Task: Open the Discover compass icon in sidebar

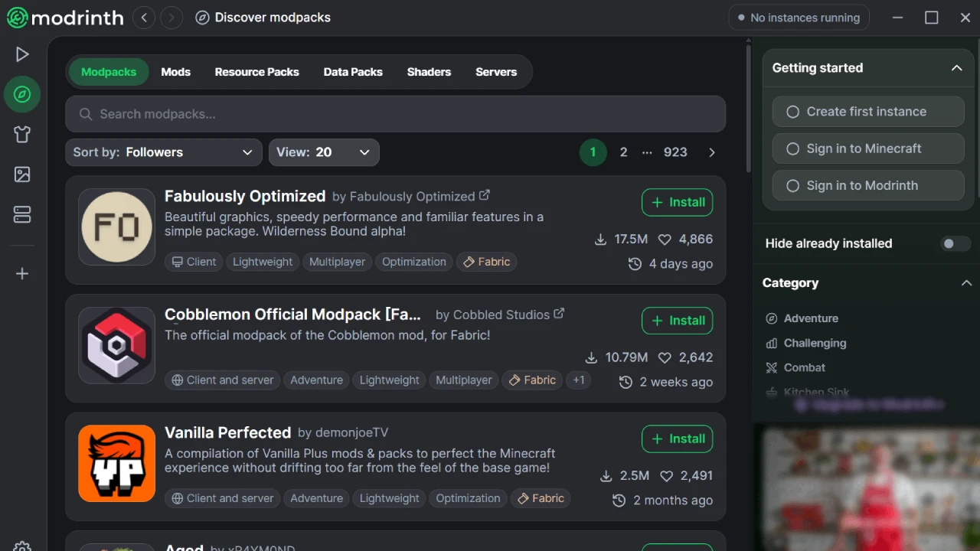Action: [22, 94]
